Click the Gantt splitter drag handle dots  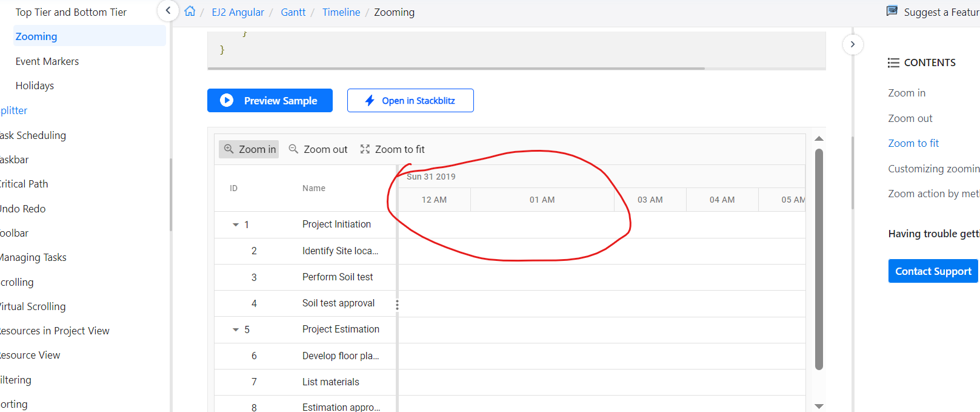coord(397,305)
